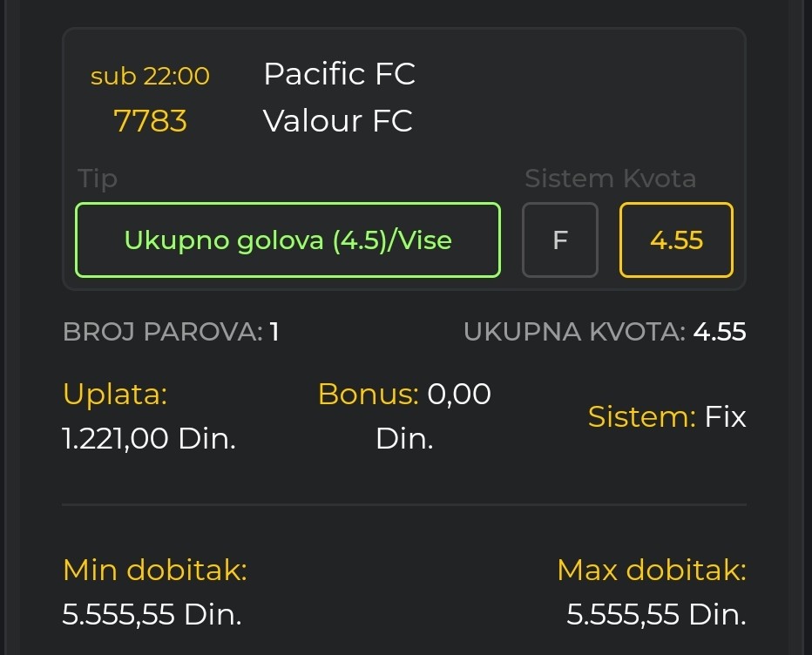812x655 pixels.
Task: Click the match code 7783
Action: [150, 121]
